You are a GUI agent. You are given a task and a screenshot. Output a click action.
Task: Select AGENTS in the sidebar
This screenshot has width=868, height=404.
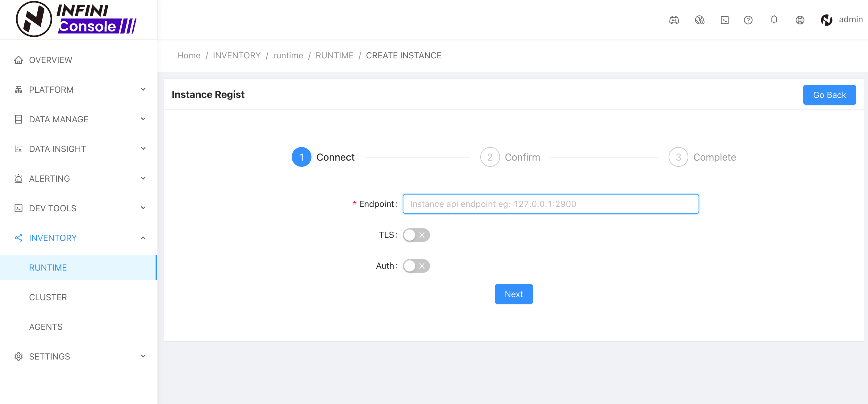[x=46, y=326]
